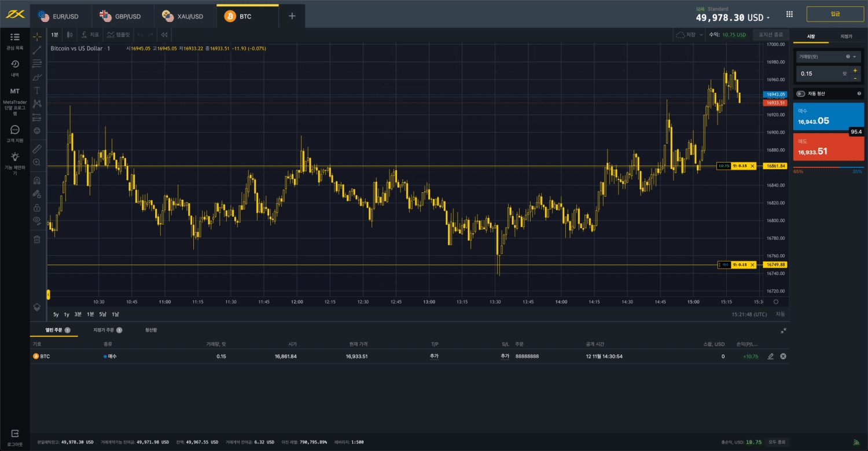Toggle lock all drawing tools

(x=37, y=207)
